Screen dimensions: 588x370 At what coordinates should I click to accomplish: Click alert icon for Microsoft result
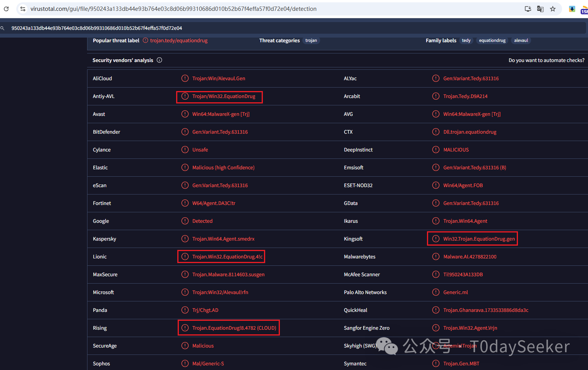click(185, 292)
